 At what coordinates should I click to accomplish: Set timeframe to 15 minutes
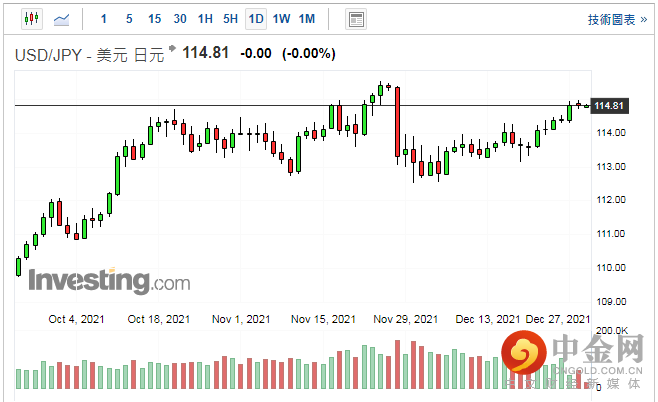(154, 19)
